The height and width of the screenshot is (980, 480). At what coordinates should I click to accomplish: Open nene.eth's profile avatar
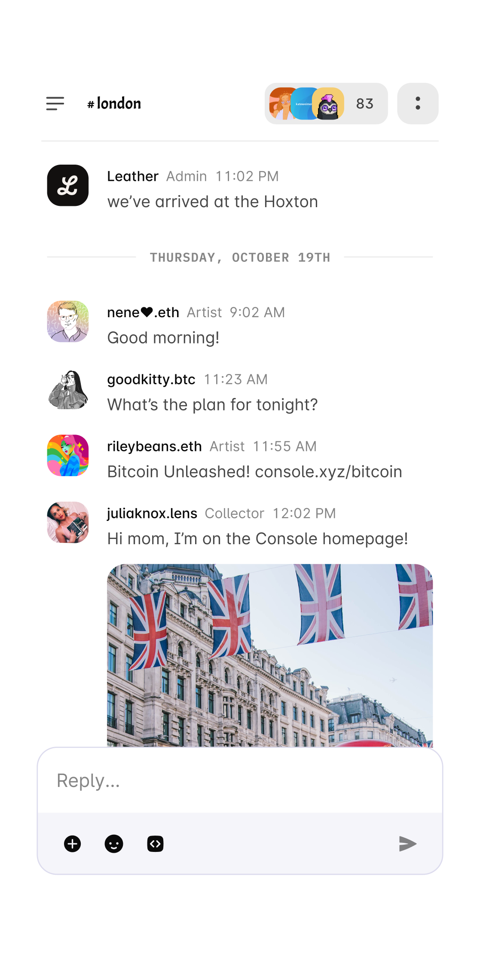[68, 321]
